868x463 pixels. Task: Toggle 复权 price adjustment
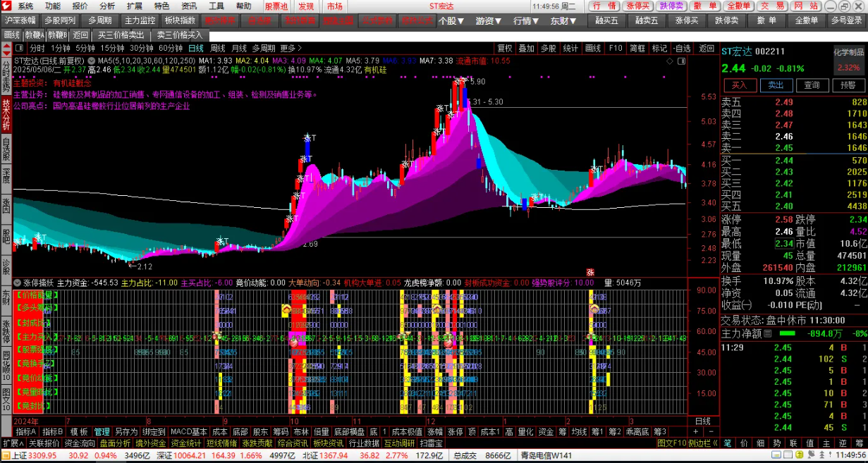pos(505,49)
